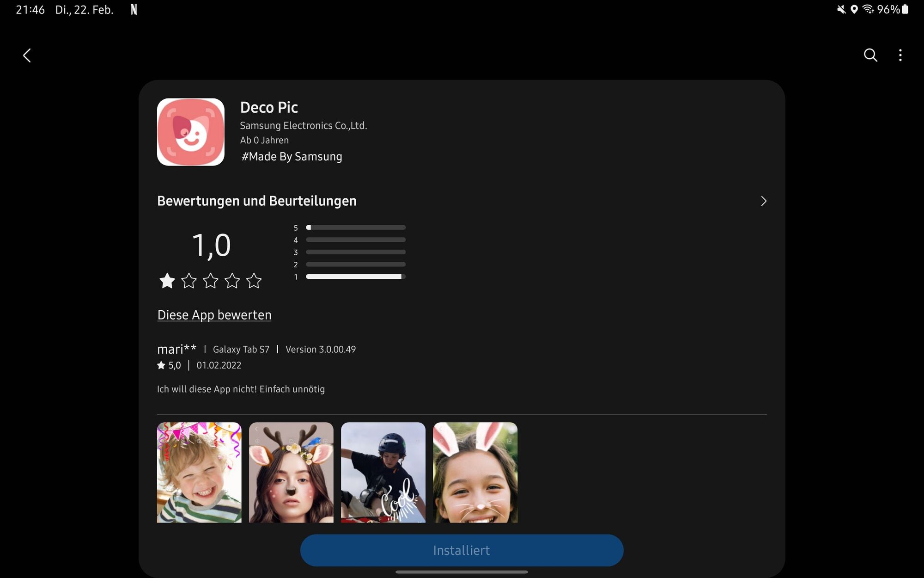Viewport: 924px width, 578px height.
Task: Tap the 3-star rating distribution bar
Action: pyautogui.click(x=356, y=252)
